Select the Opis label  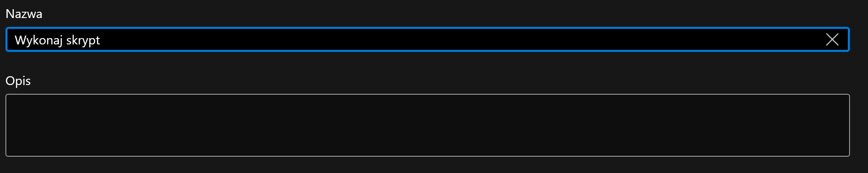[x=18, y=80]
